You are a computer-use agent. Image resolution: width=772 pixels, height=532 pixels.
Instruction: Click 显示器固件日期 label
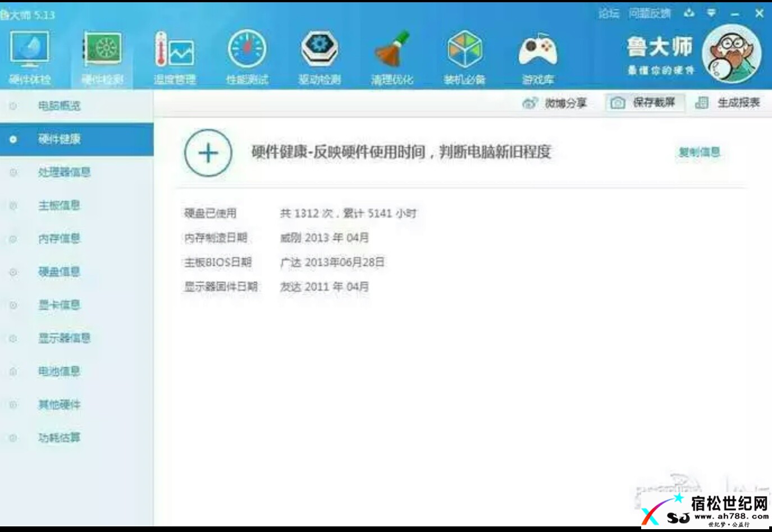(x=221, y=287)
